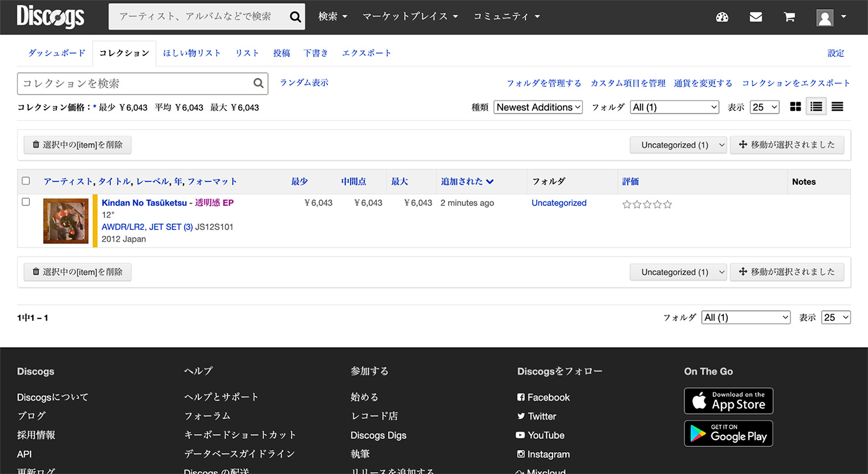Screen dimensions: 868x474
Task: Open the shopping cart icon
Action: coord(789,17)
